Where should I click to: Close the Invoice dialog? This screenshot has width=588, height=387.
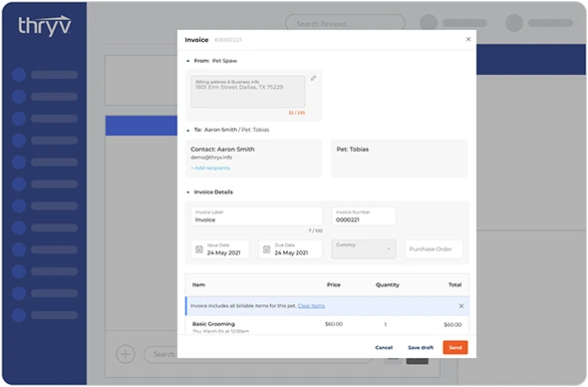tap(468, 39)
